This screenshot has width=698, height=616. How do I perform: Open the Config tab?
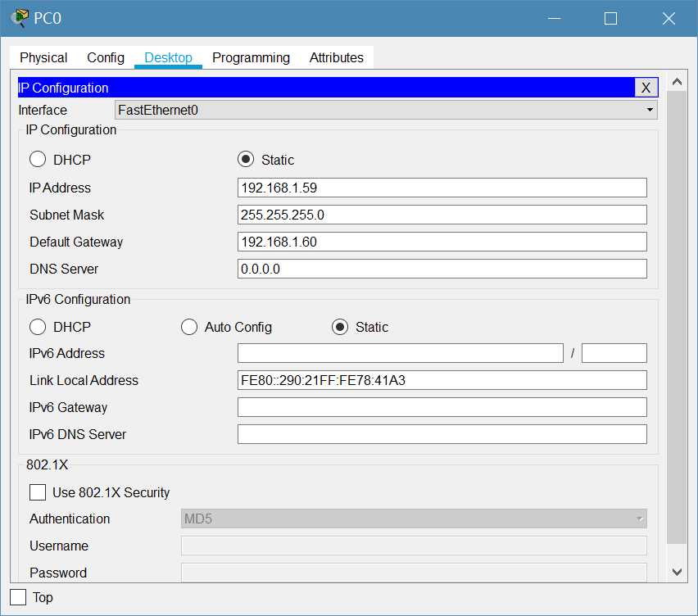click(106, 57)
